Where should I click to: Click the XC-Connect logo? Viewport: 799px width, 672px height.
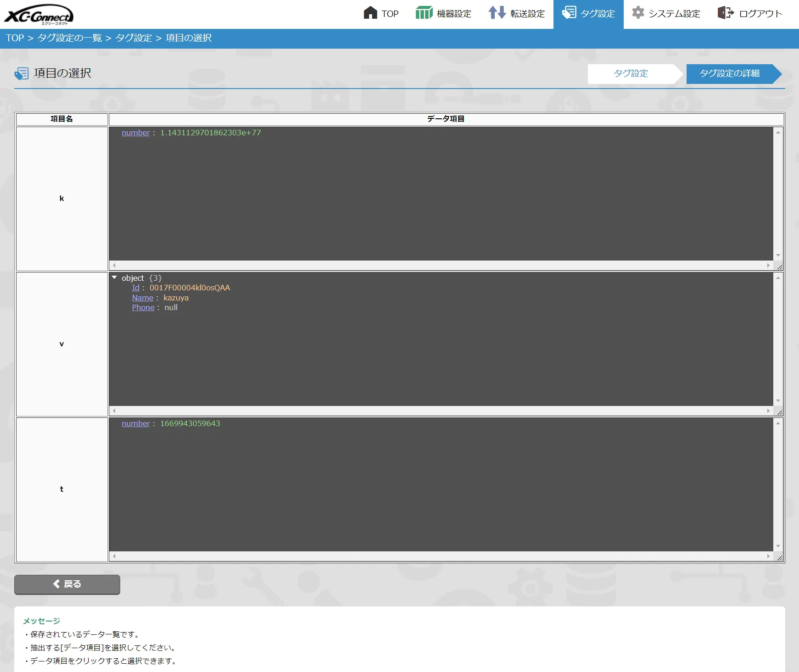39,14
